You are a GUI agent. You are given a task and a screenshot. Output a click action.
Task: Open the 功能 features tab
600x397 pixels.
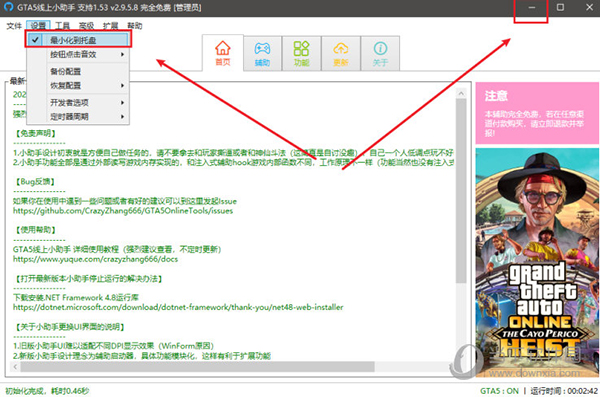tap(302, 53)
